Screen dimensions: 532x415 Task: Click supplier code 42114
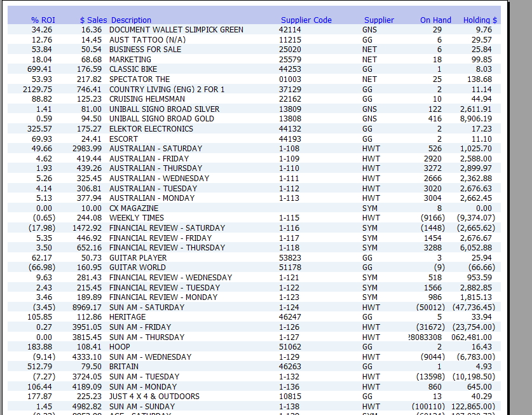(290, 30)
